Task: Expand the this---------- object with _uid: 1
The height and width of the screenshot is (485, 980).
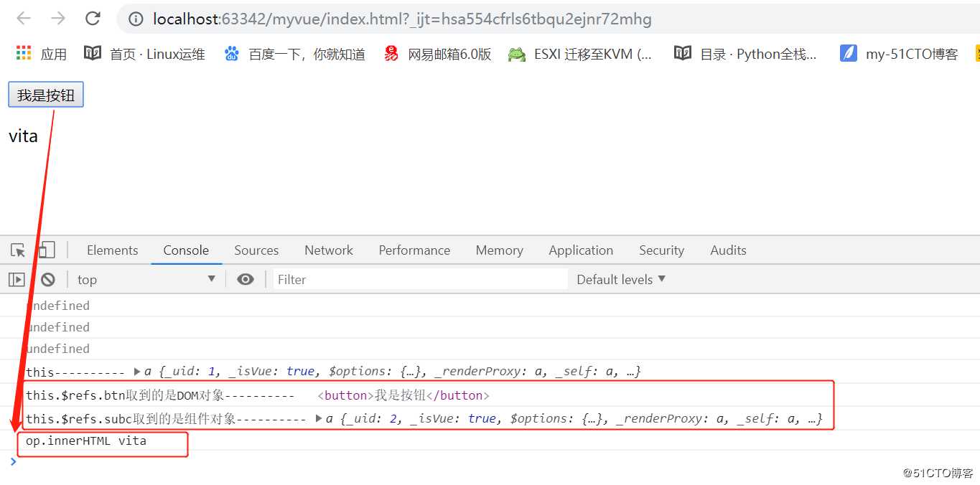Action: (x=137, y=372)
